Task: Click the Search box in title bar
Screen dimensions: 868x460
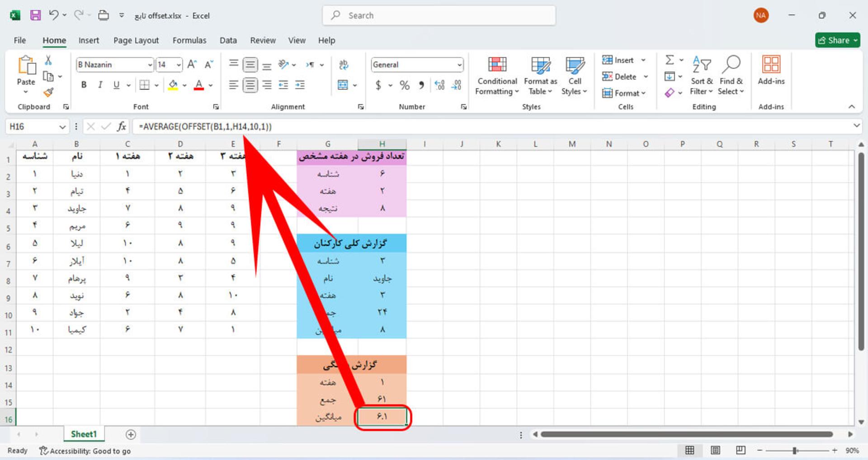Action: pyautogui.click(x=439, y=15)
